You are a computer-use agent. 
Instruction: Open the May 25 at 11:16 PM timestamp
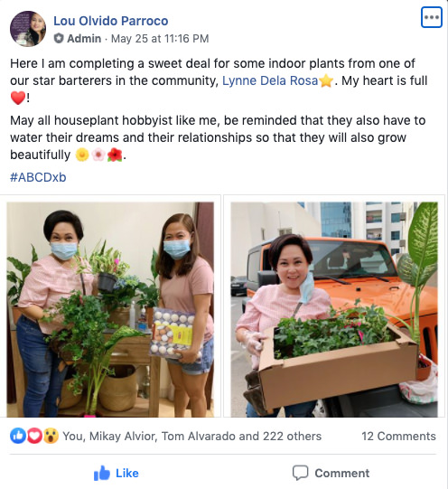coord(160,39)
